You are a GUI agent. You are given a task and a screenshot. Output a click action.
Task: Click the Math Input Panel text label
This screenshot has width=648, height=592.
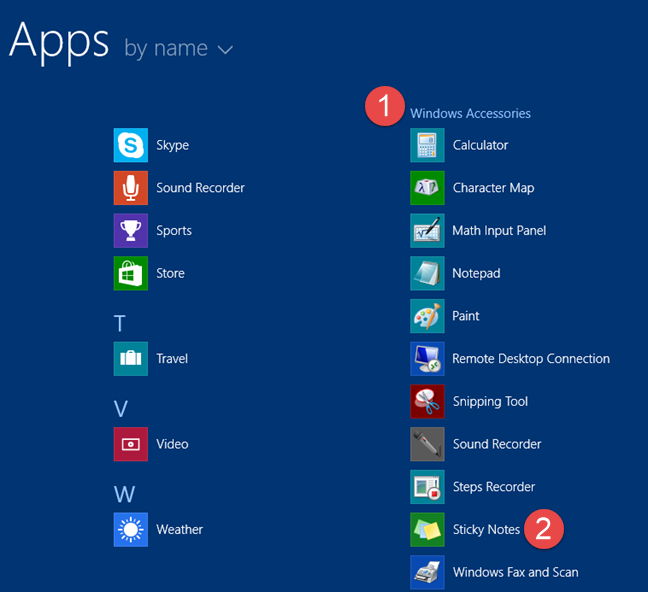499,231
